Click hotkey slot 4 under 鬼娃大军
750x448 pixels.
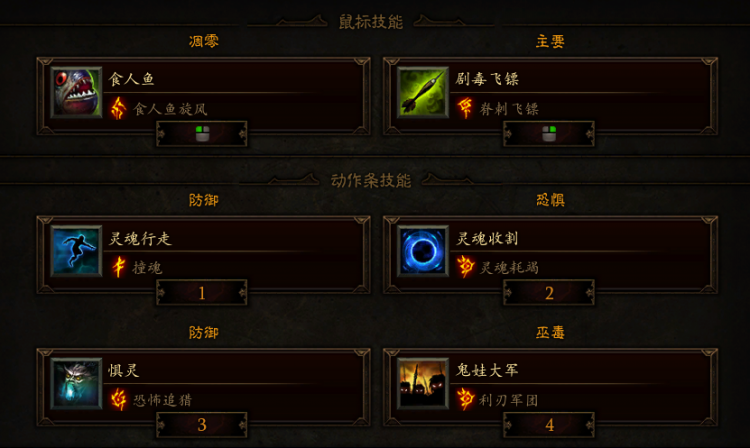(x=549, y=425)
